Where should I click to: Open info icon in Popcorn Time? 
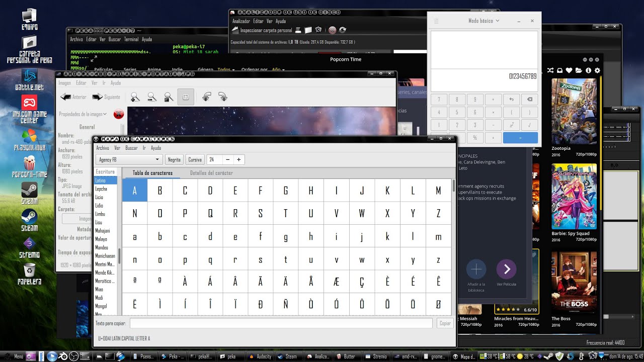click(x=588, y=70)
